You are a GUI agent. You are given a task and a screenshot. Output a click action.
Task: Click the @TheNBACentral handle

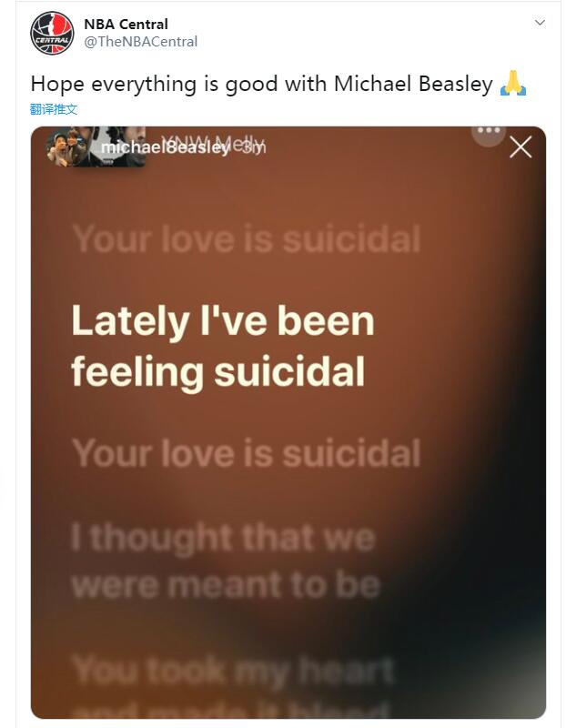(140, 42)
